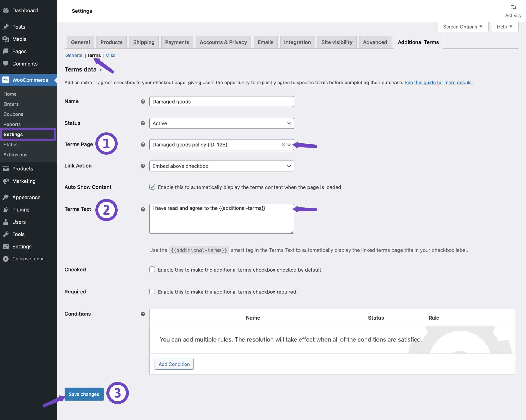Screen dimensions: 526x420
Task: Click the help icon beside Terms Page
Action: pyautogui.click(x=142, y=144)
